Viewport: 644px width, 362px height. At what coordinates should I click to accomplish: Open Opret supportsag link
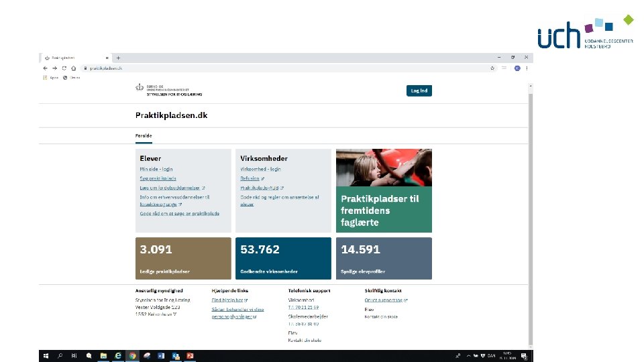tap(386, 300)
